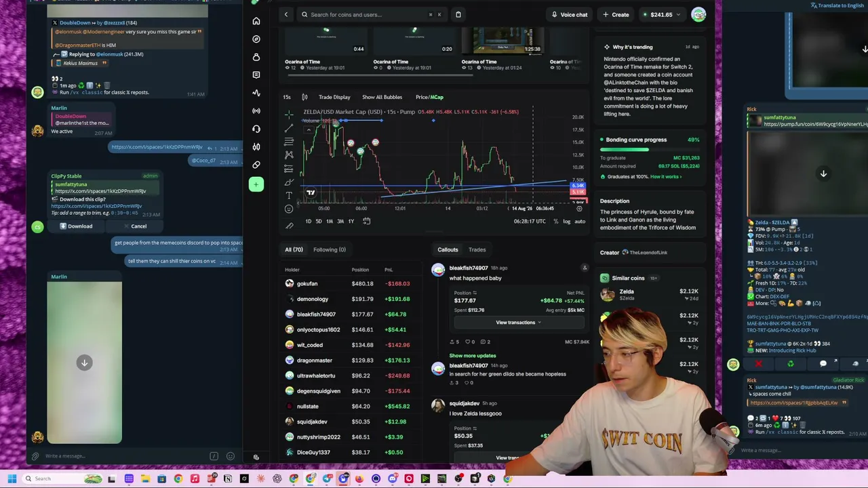
Task: Expand bleakfish74907's View transactions
Action: click(518, 323)
